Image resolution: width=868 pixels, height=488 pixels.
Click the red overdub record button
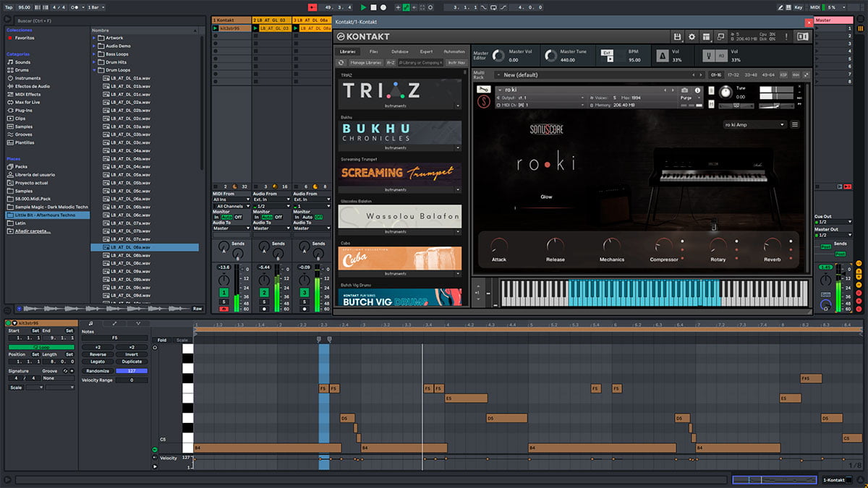[312, 7]
